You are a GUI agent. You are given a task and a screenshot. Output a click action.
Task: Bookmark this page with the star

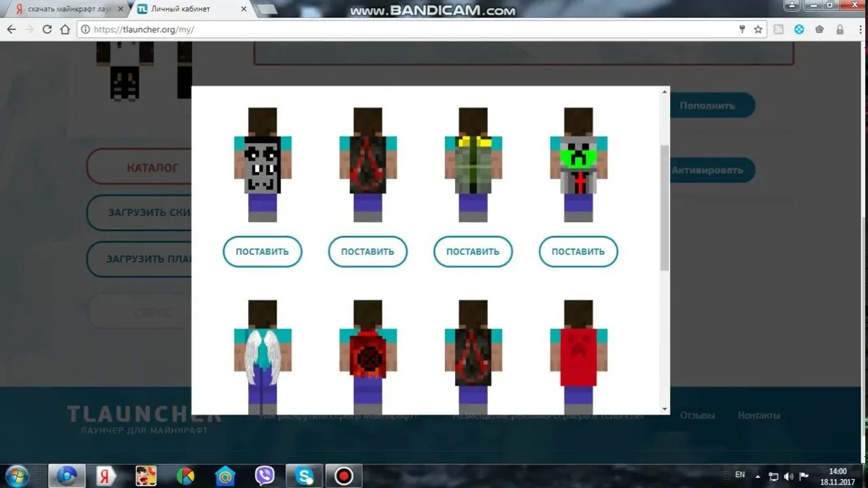point(758,30)
